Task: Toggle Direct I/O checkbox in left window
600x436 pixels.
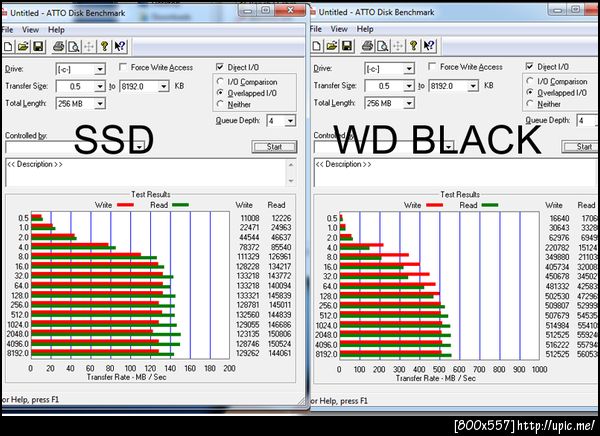Action: 220,67
